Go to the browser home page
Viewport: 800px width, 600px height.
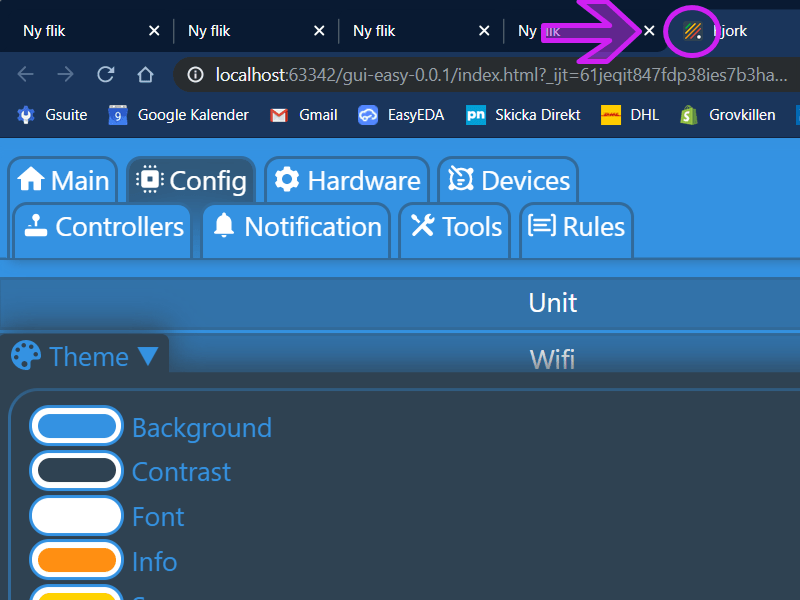[x=145, y=74]
